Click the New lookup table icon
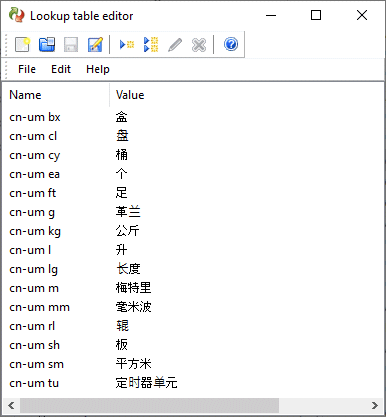This screenshot has width=386, height=417. click(23, 44)
